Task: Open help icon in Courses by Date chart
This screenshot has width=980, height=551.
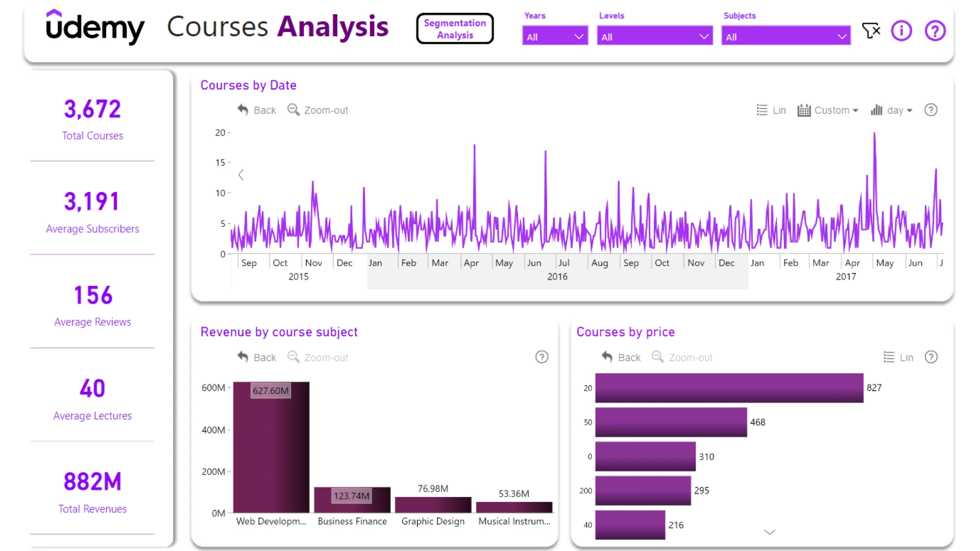Action: click(x=931, y=110)
